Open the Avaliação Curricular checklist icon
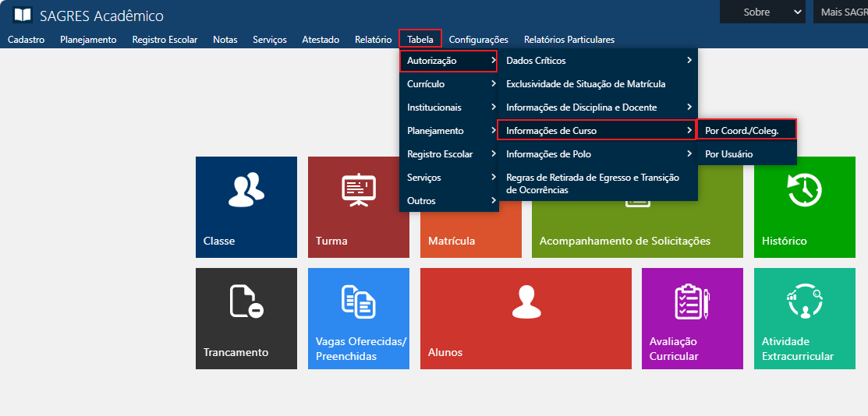This screenshot has width=868, height=416. click(692, 301)
